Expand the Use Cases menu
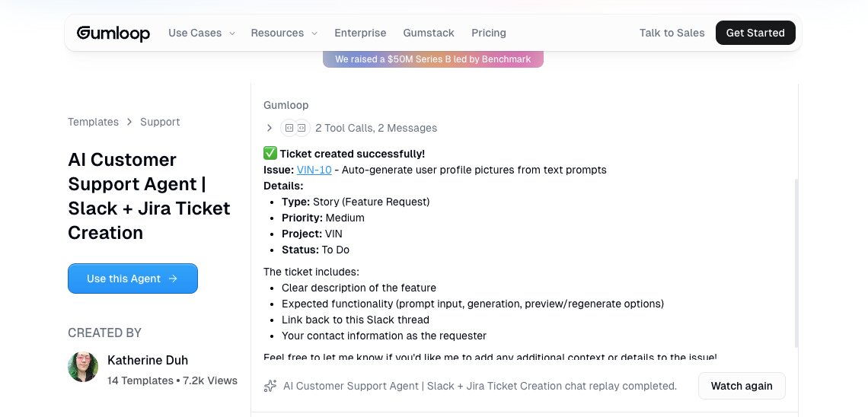Viewport: 868px width, 417px height. tap(202, 33)
